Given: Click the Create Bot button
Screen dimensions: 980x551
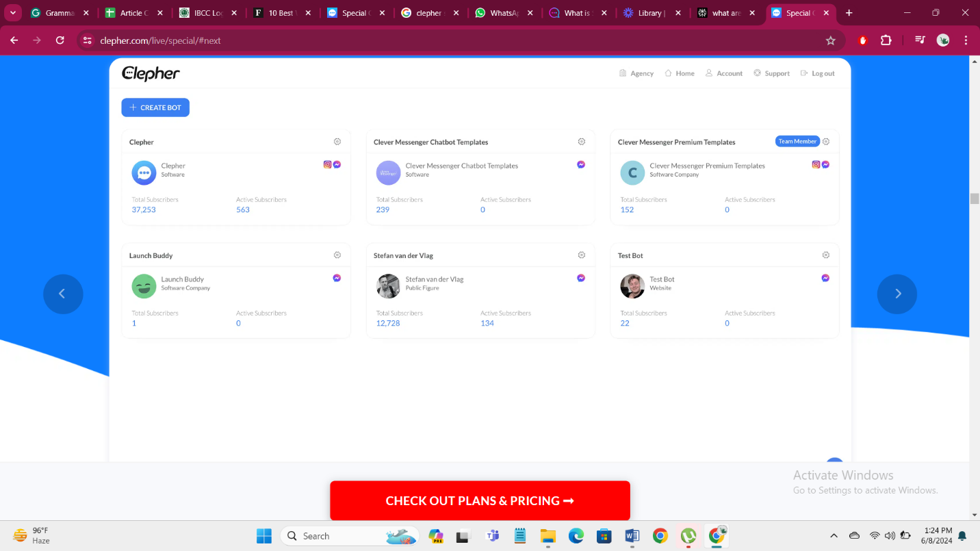Looking at the screenshot, I should tap(155, 107).
